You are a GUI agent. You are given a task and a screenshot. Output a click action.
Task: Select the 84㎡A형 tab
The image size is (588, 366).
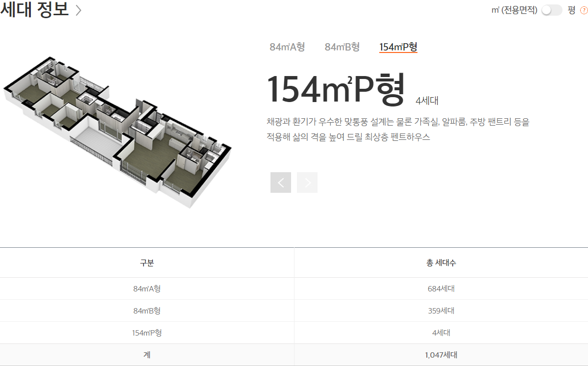pos(287,47)
